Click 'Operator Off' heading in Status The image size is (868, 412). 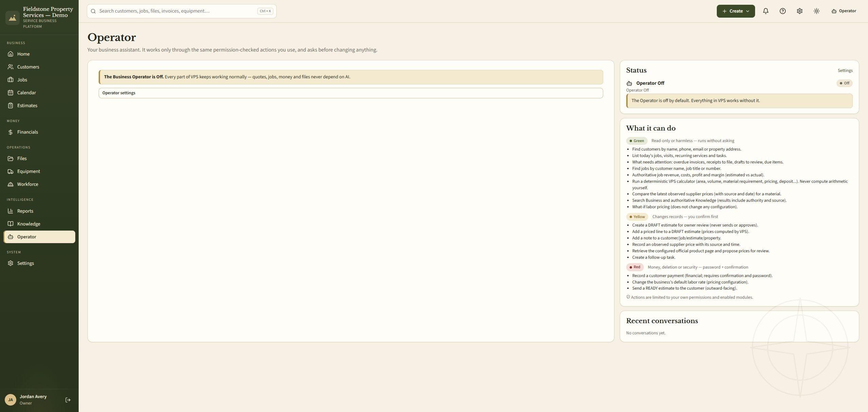tap(650, 83)
